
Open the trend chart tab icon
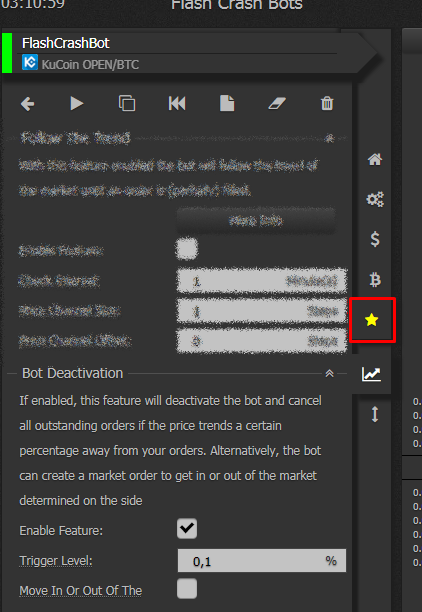coord(371,374)
